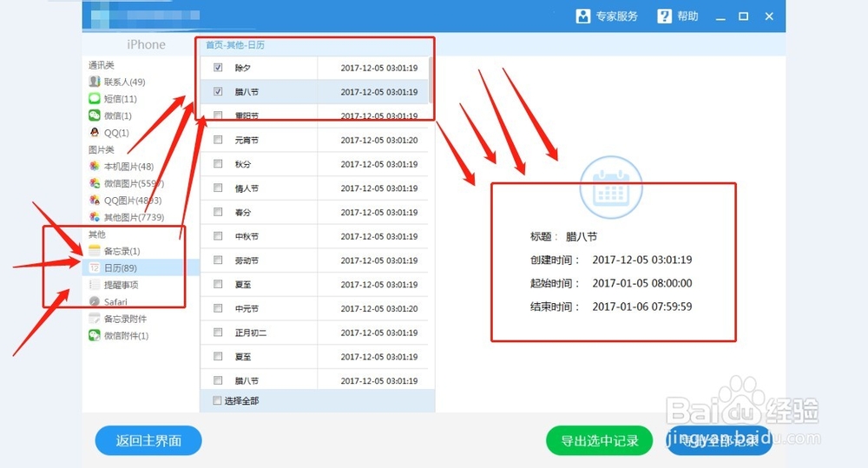Click the 帮助 question mark icon
Viewport: 868px width, 468px height.
click(x=664, y=16)
